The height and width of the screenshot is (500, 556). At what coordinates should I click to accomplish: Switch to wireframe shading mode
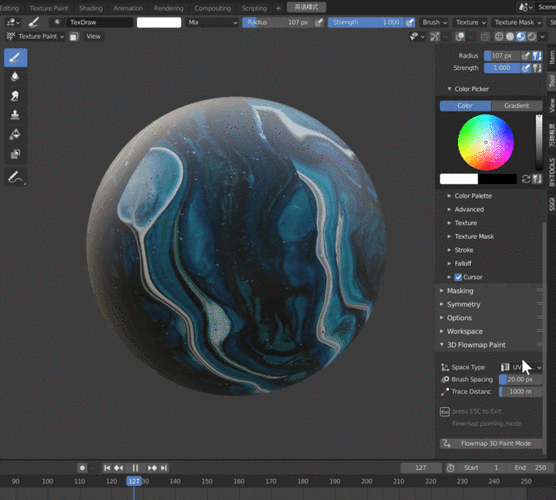[499, 37]
